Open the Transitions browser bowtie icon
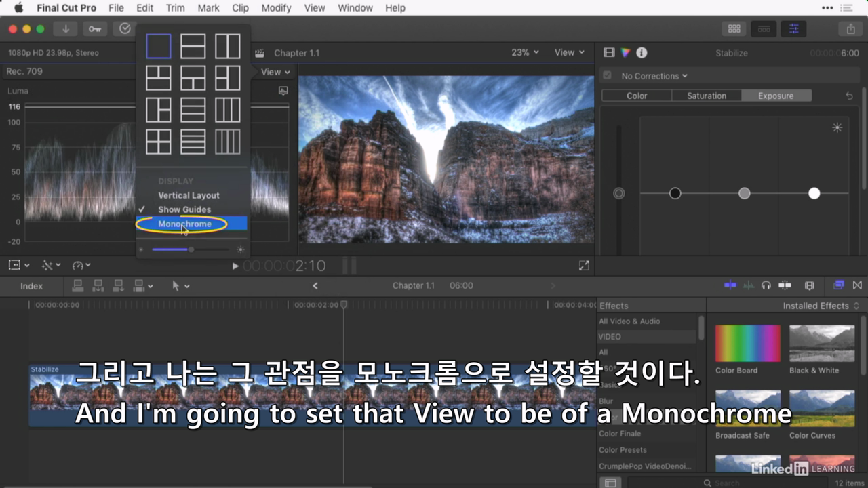Image resolution: width=868 pixels, height=488 pixels. [x=857, y=285]
